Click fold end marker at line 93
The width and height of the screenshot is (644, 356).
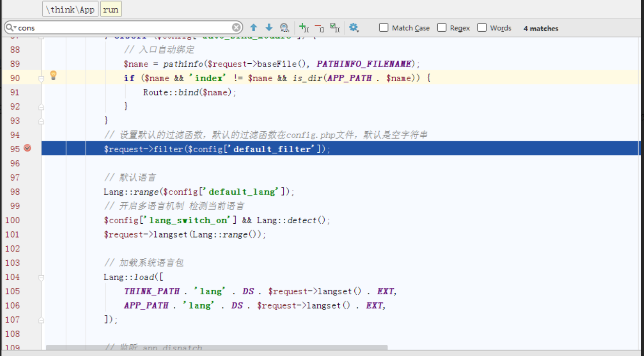tap(41, 121)
